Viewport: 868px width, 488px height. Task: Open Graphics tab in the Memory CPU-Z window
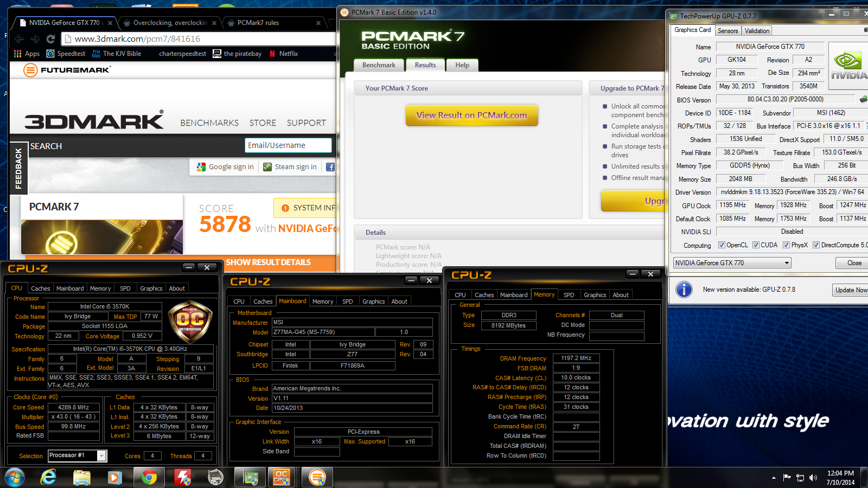[x=595, y=295]
